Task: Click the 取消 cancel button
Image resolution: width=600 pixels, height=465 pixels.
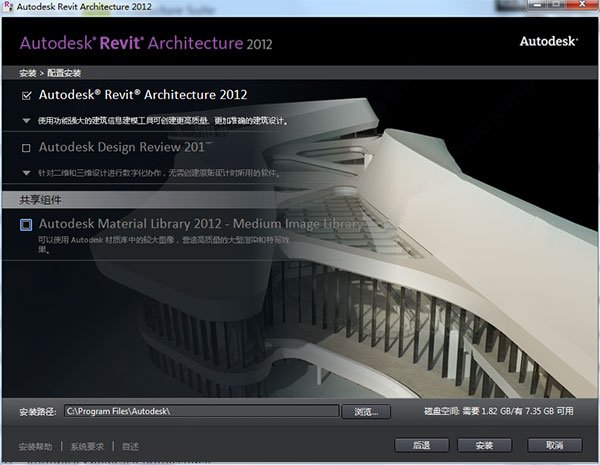Action: (555, 445)
